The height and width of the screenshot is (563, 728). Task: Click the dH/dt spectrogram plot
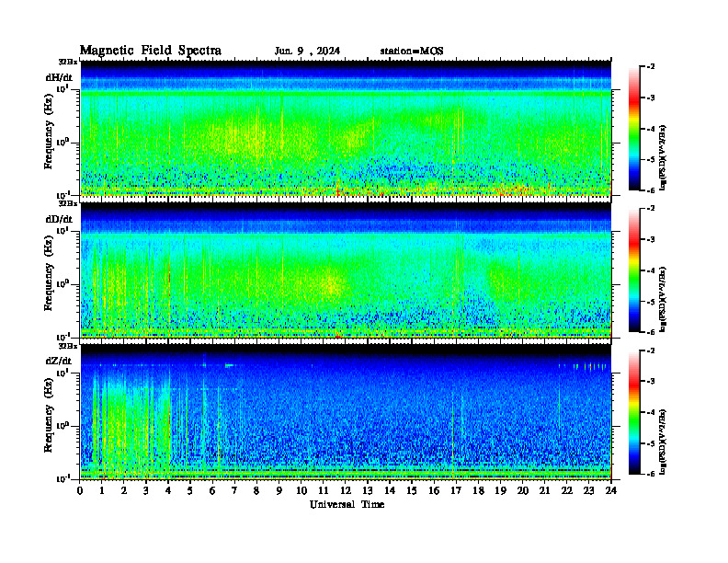click(x=346, y=128)
